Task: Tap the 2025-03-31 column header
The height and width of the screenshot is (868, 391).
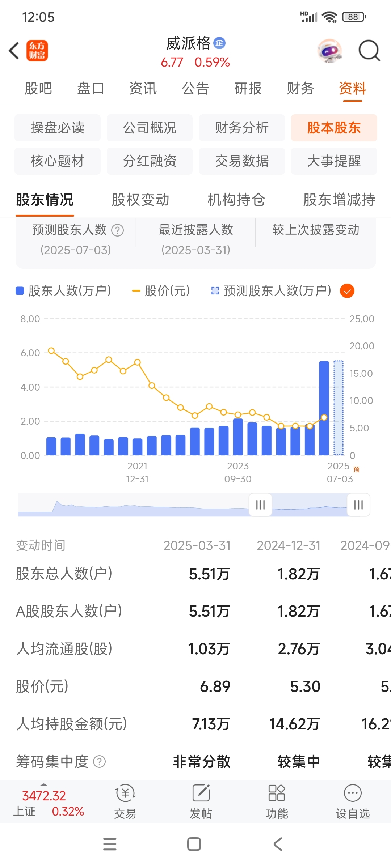Action: [x=197, y=545]
